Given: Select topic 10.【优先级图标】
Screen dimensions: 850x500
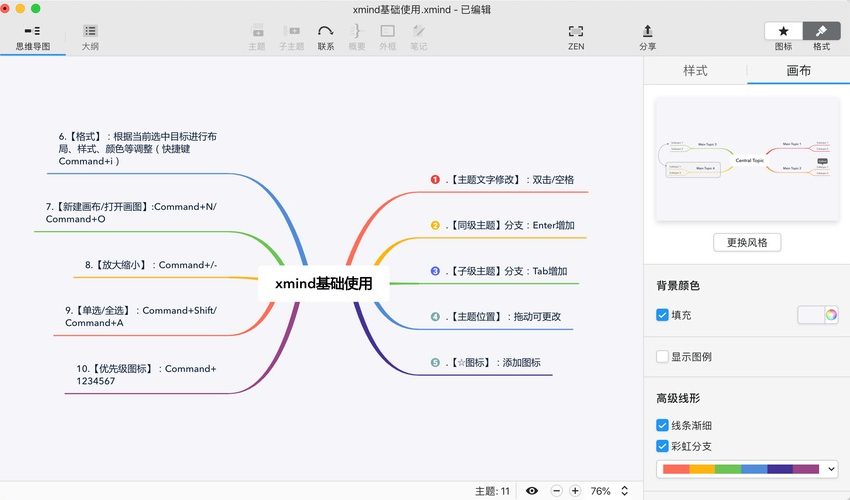Looking at the screenshot, I should [x=146, y=374].
